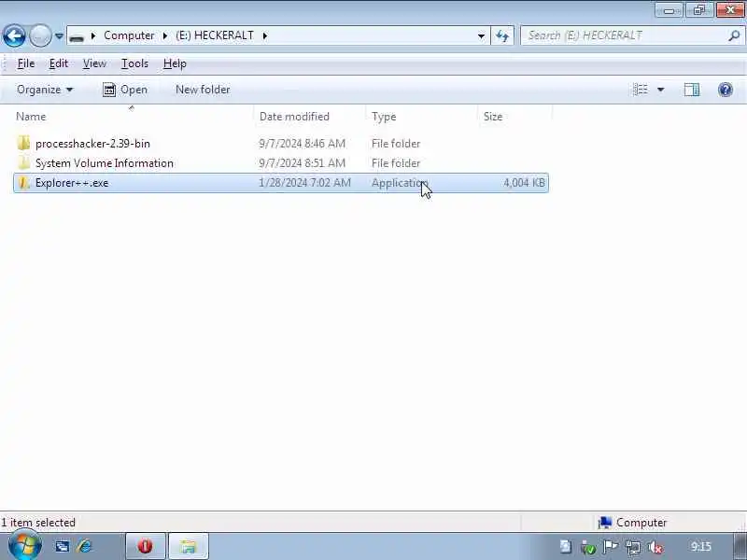Screen dimensions: 747x560
Task: Click File folder type of processhacker row
Action: coord(396,144)
